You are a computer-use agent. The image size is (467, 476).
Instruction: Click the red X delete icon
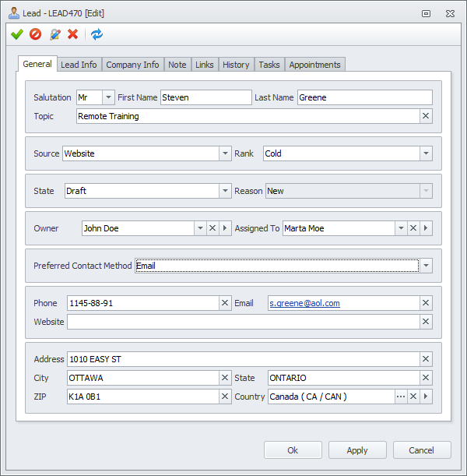[73, 34]
